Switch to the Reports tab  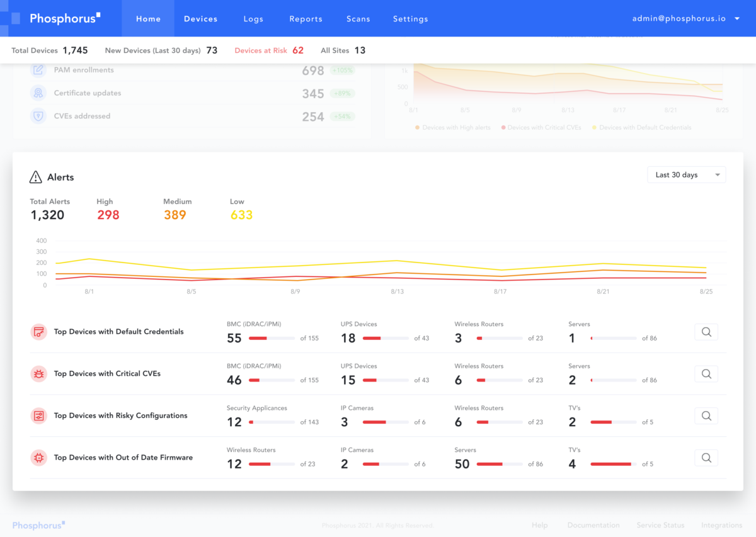(306, 18)
